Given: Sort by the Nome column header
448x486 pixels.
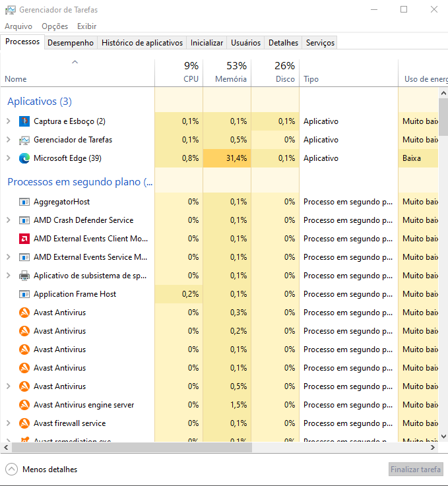Looking at the screenshot, I should pyautogui.click(x=77, y=73).
